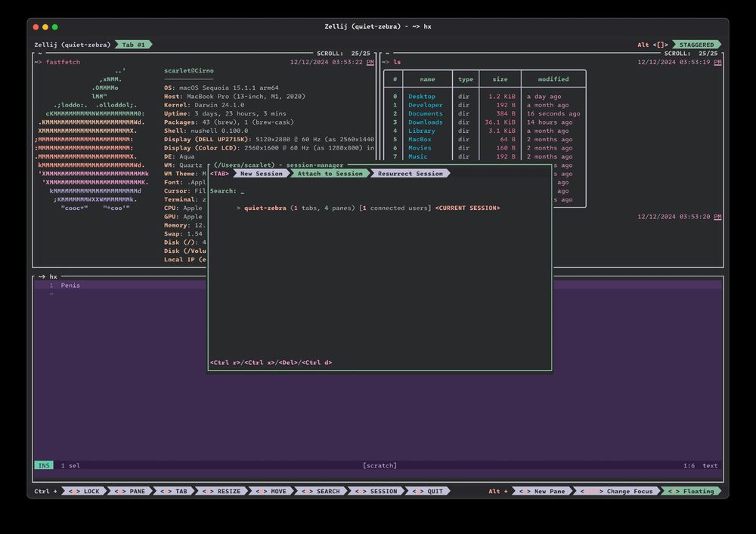
Task: Click the [scratch] buffer name in Helix
Action: [x=380, y=465]
